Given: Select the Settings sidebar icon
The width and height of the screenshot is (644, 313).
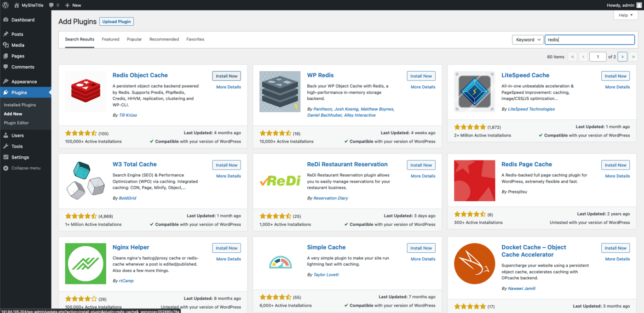Looking at the screenshot, I should tap(7, 157).
